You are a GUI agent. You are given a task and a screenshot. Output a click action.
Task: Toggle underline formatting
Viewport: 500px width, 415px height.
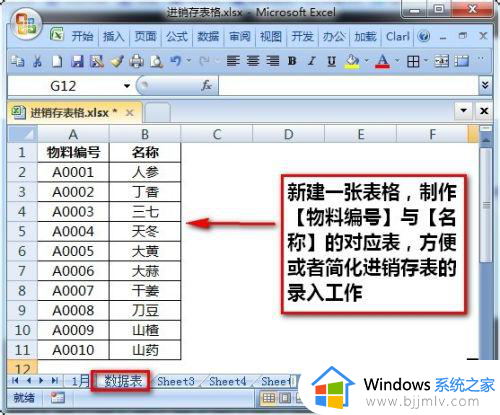pyautogui.click(x=332, y=61)
